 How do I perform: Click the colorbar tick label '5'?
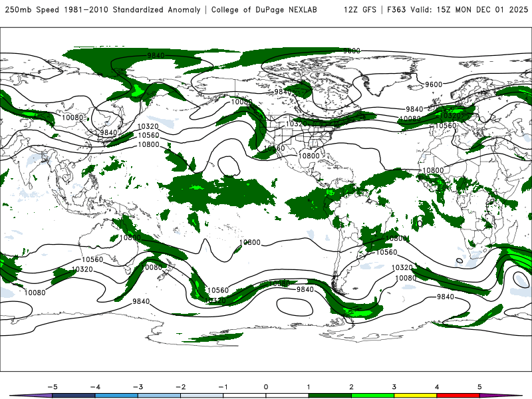[x=479, y=387]
